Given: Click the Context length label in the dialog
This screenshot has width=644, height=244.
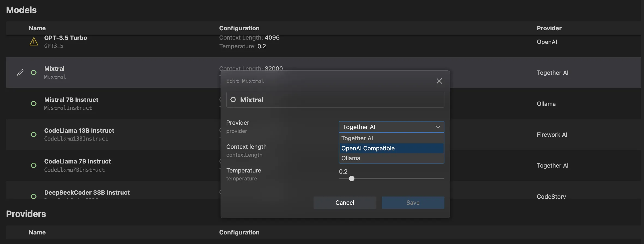Looking at the screenshot, I should pos(246,147).
